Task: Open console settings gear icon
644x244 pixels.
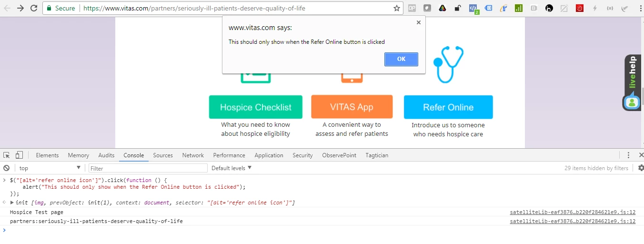Action: pyautogui.click(x=641, y=168)
